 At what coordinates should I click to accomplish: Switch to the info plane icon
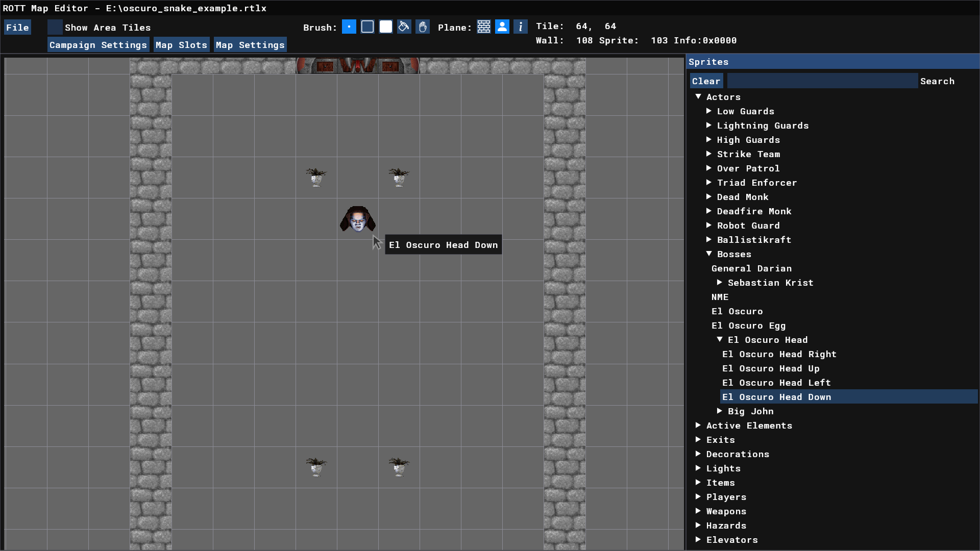(x=520, y=27)
